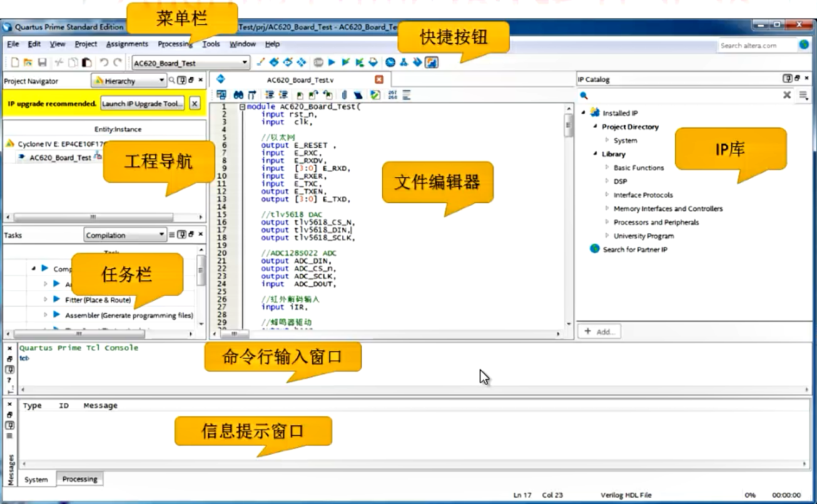This screenshot has width=817, height=504.
Task: Expand the Interface Protocols node
Action: [607, 194]
